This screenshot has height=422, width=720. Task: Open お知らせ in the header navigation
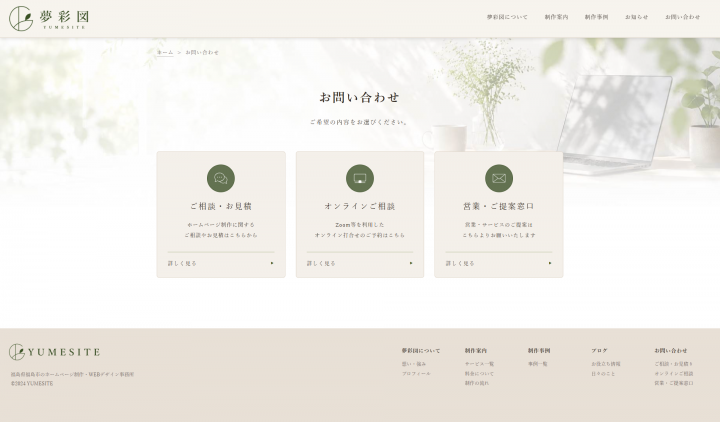636,17
